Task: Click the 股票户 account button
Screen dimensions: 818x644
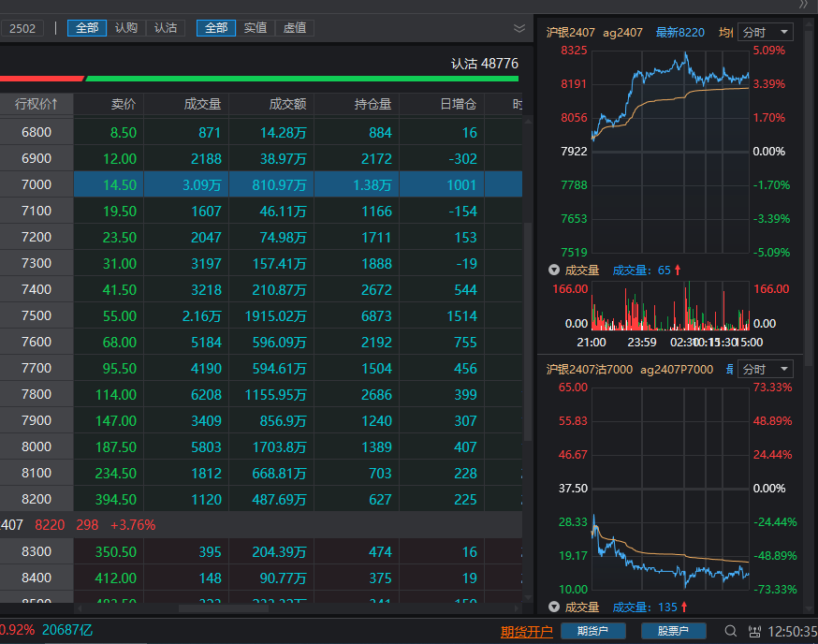Action: tap(673, 631)
